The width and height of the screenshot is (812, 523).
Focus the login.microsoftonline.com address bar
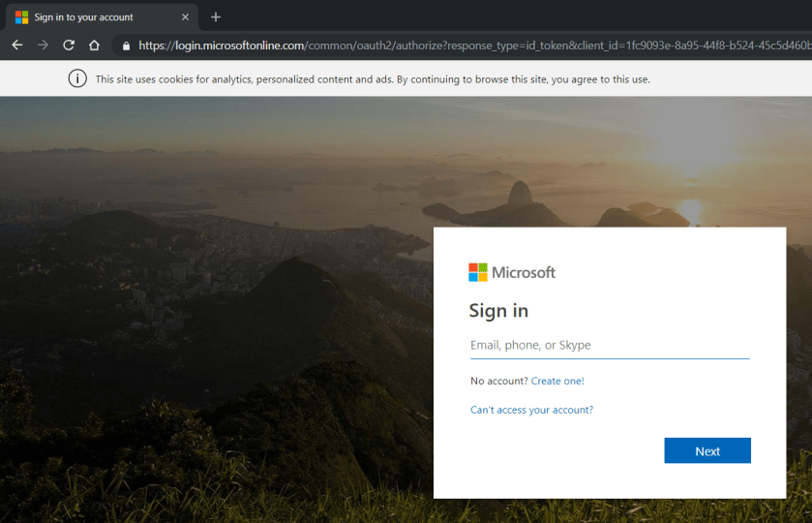click(x=465, y=46)
